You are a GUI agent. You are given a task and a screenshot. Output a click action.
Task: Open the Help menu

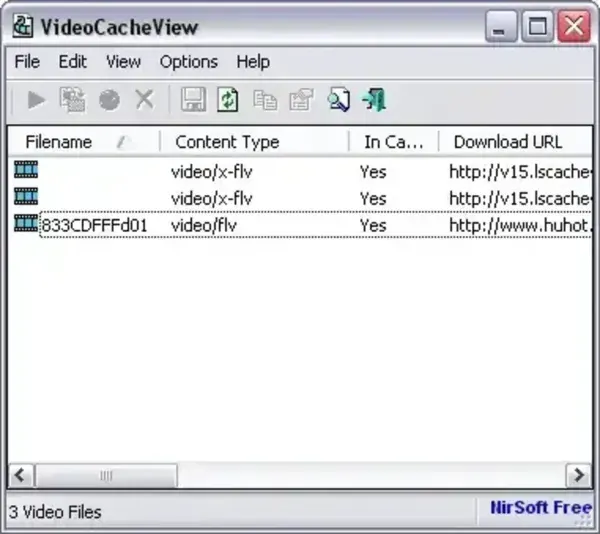point(253,62)
